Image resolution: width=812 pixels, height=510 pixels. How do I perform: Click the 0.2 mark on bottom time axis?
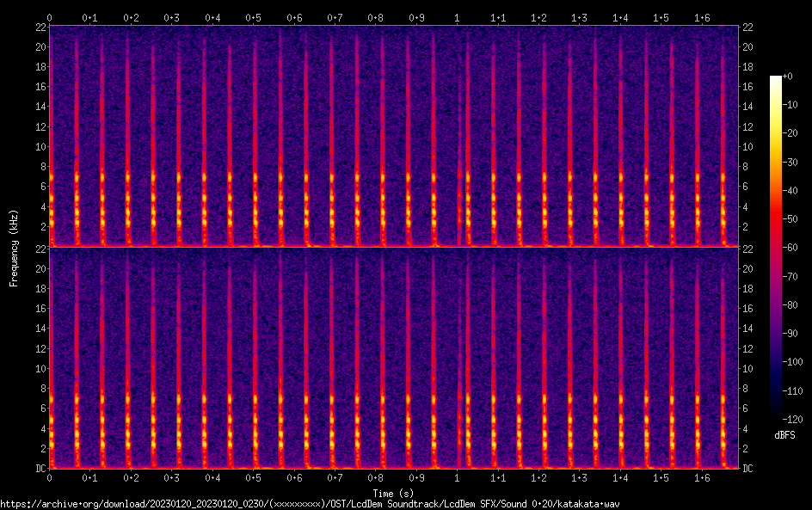(x=131, y=477)
